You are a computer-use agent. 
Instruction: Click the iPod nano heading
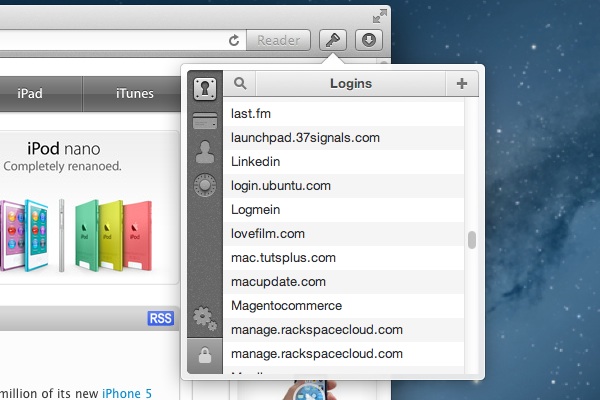coord(64,149)
